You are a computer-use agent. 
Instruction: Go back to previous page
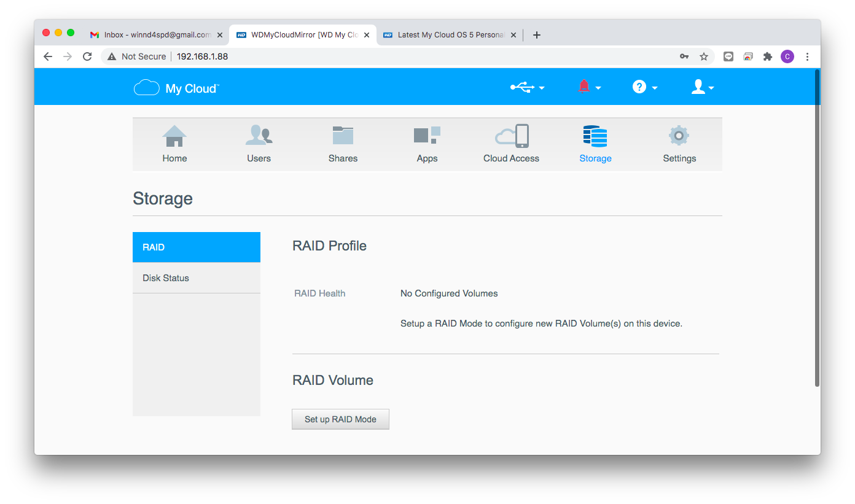[x=48, y=56]
